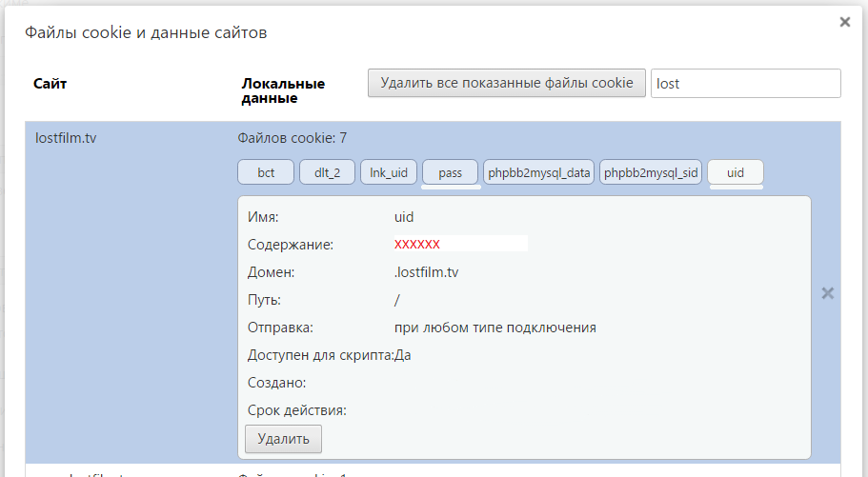Screen dimensions: 868x477
Task: Click the 'Доступен для скрипта:' label
Action: point(320,355)
